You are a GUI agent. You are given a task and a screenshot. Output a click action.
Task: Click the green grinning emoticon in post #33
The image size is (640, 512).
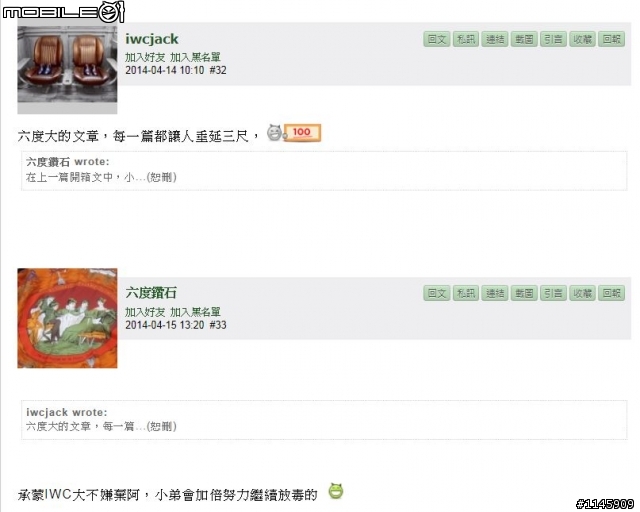336,492
